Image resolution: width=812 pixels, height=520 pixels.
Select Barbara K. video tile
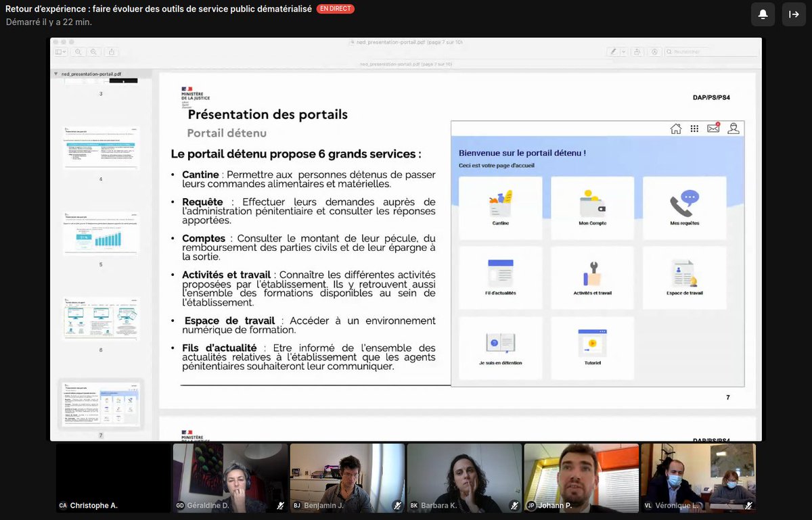point(464,478)
